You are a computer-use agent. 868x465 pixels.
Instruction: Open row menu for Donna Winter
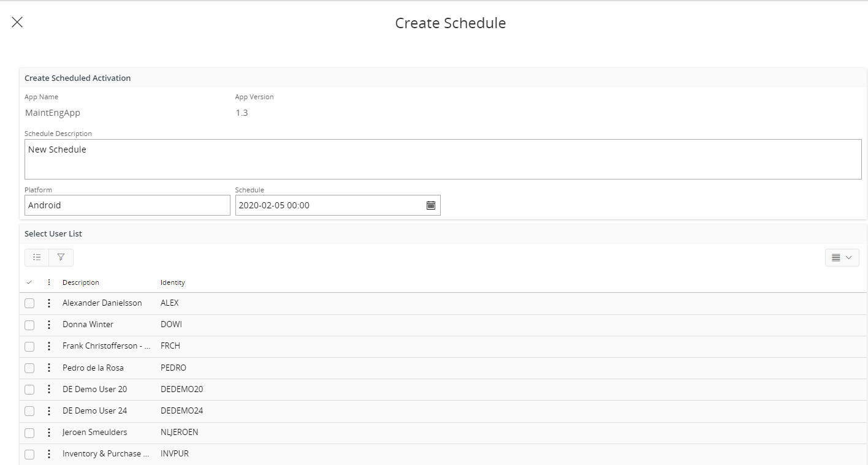click(x=49, y=325)
